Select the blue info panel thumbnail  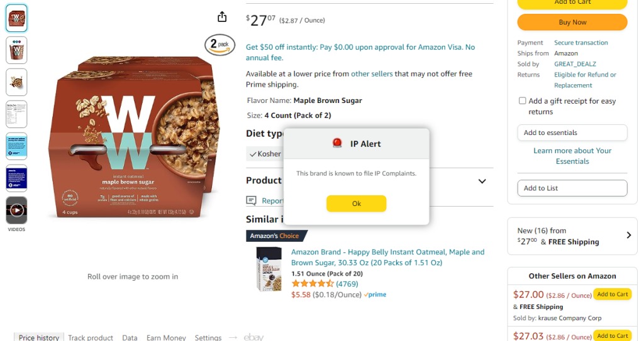(16, 146)
